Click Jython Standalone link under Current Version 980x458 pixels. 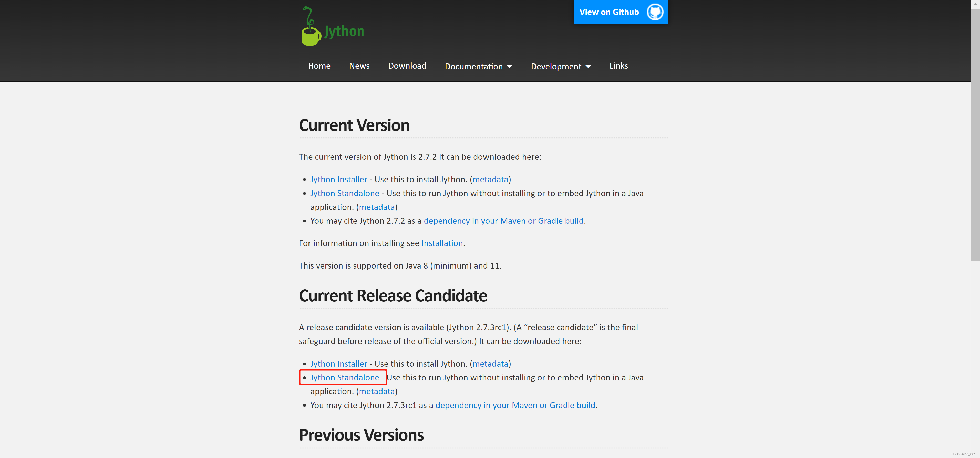(345, 193)
